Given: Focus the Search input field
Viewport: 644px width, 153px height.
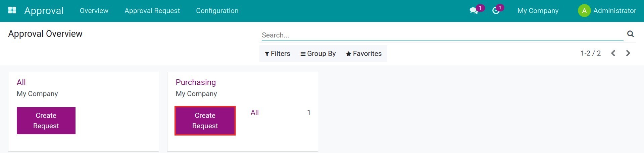Looking at the screenshot, I should [x=442, y=35].
